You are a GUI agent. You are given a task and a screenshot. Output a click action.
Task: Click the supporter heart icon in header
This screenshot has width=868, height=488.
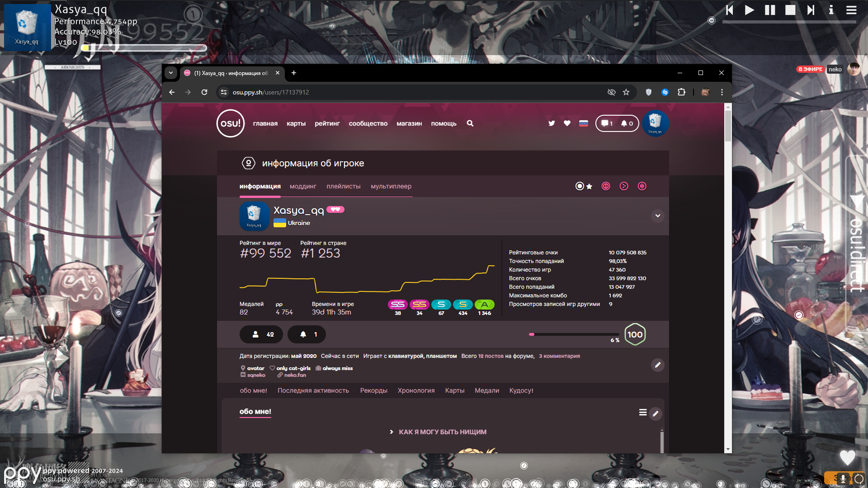coord(567,123)
